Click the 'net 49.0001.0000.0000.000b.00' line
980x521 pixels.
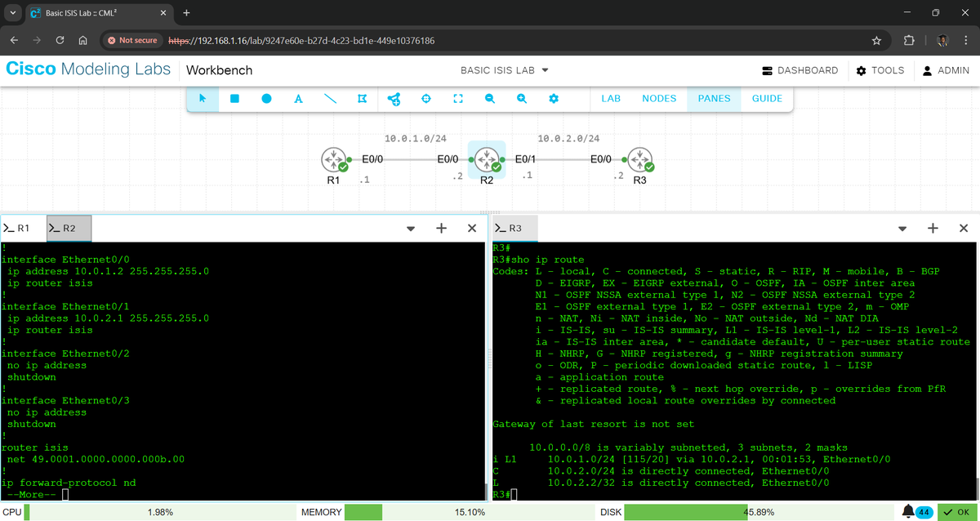point(96,459)
